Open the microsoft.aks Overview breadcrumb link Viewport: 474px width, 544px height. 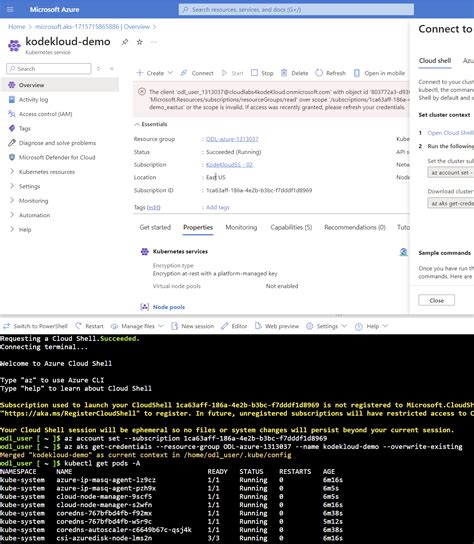[x=92, y=27]
